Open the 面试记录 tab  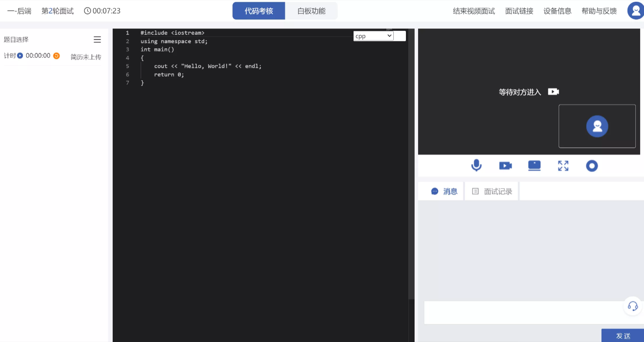coord(492,191)
